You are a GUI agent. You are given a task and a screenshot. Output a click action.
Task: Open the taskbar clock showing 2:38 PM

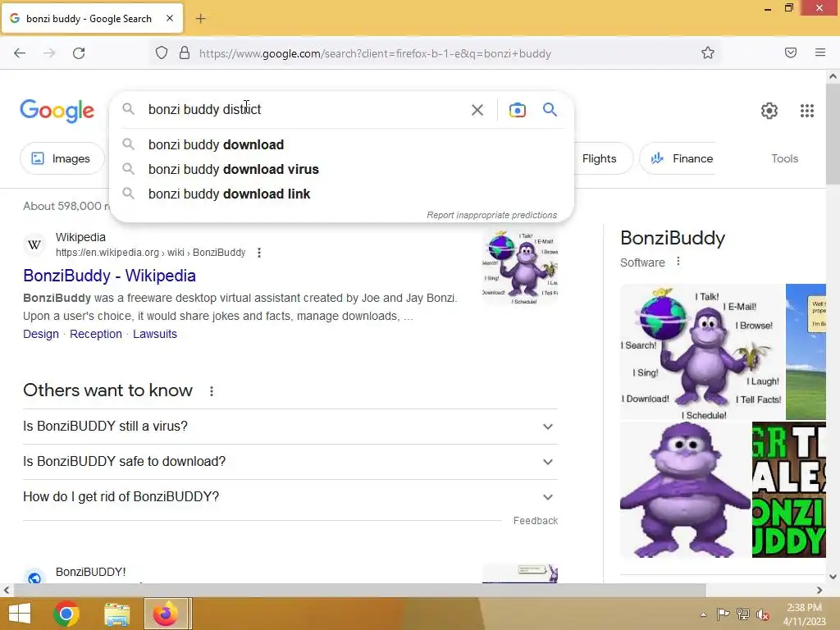pos(804,614)
